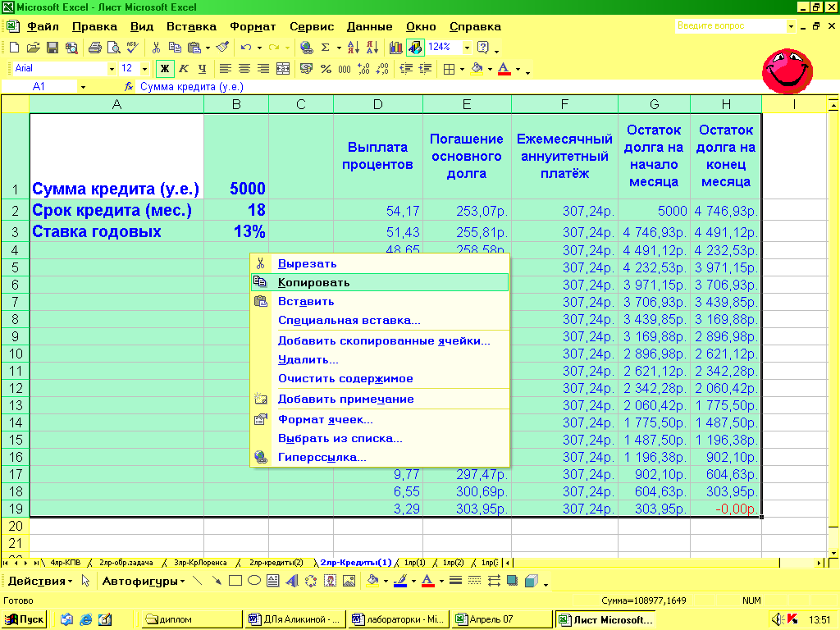Viewport: 840px width, 630px height.
Task: Run the spelling check
Action: tap(132, 48)
